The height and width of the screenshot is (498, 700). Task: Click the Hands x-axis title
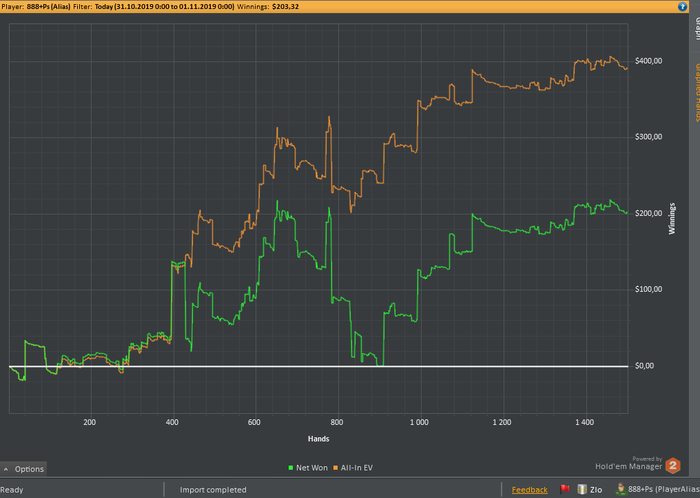tap(318, 439)
